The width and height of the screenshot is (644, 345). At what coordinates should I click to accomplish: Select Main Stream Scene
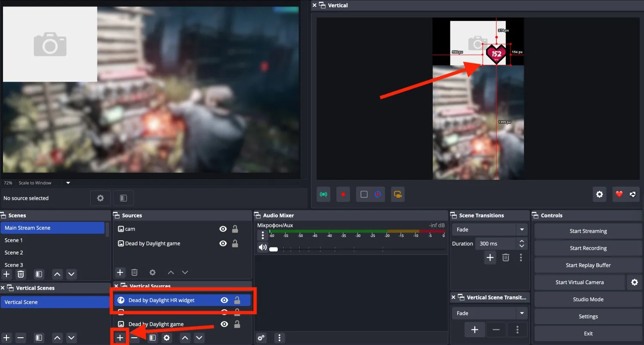[53, 228]
